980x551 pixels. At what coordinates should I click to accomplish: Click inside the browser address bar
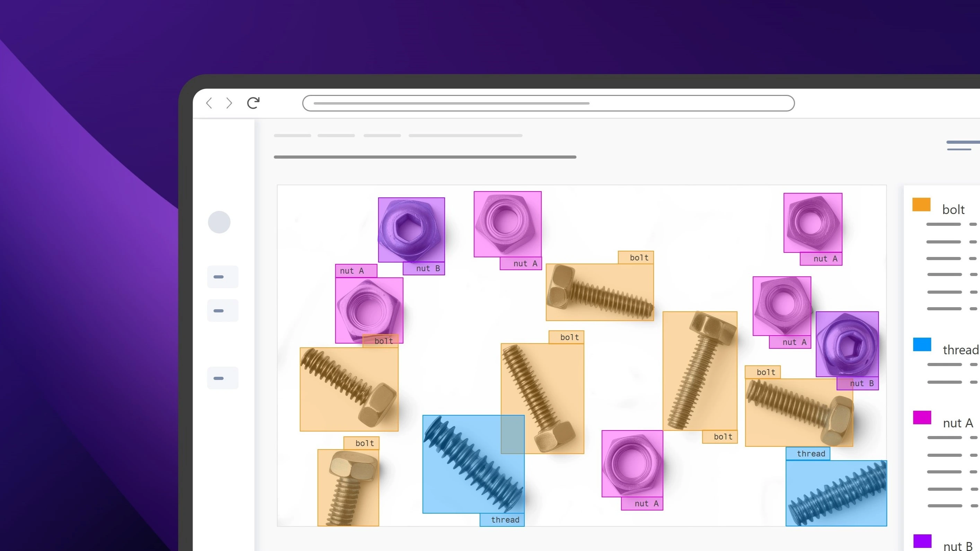pyautogui.click(x=548, y=103)
